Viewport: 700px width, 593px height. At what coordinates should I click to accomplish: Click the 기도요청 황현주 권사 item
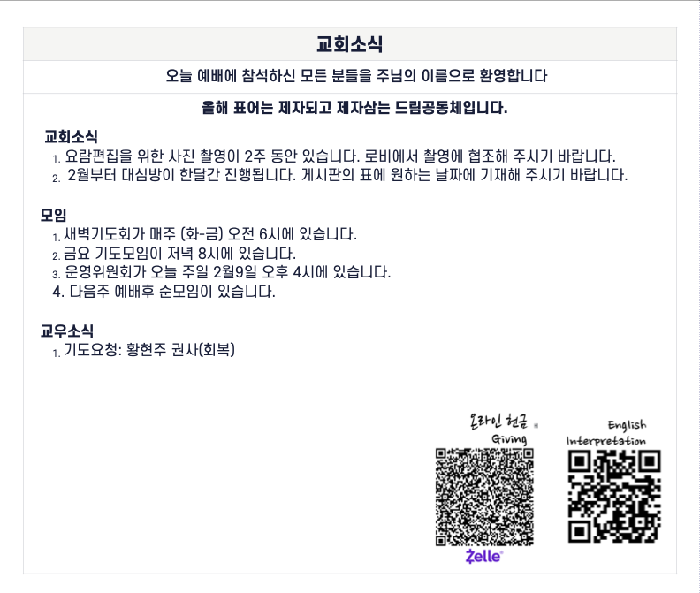tap(149, 349)
